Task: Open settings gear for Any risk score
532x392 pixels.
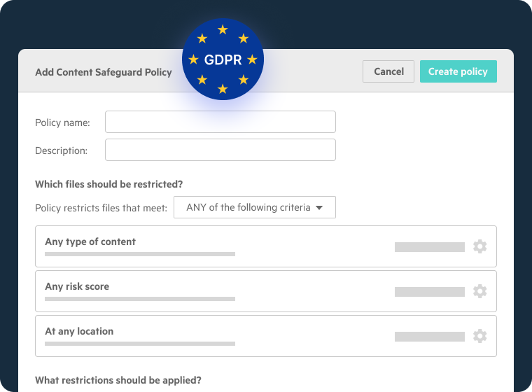Action: tap(479, 291)
